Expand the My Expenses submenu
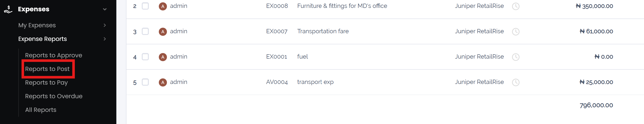 click(x=105, y=25)
